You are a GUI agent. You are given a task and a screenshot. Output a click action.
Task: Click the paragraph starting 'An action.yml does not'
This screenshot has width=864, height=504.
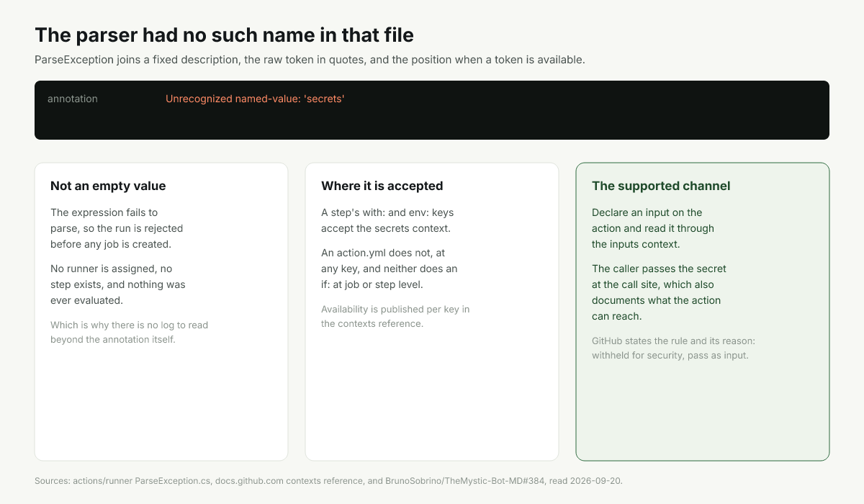tap(389, 269)
